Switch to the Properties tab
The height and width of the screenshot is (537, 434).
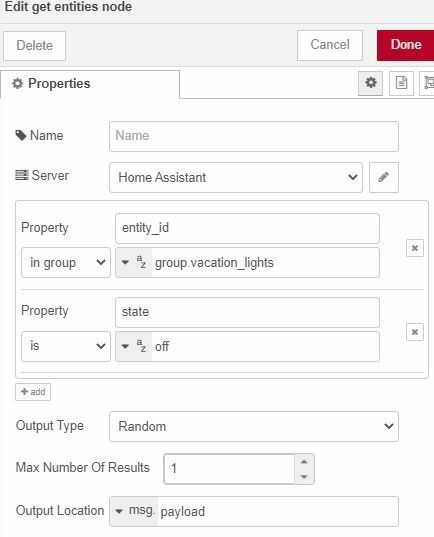90,84
